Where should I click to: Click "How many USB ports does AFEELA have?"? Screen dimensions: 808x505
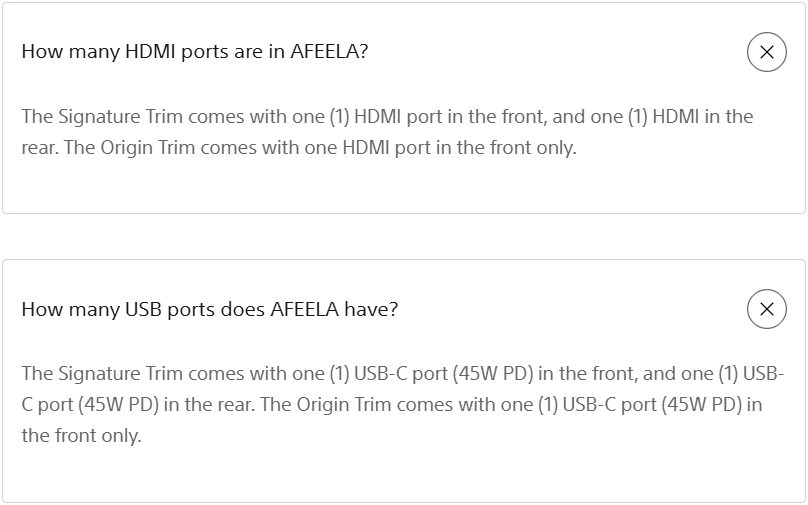pyautogui.click(x=210, y=309)
